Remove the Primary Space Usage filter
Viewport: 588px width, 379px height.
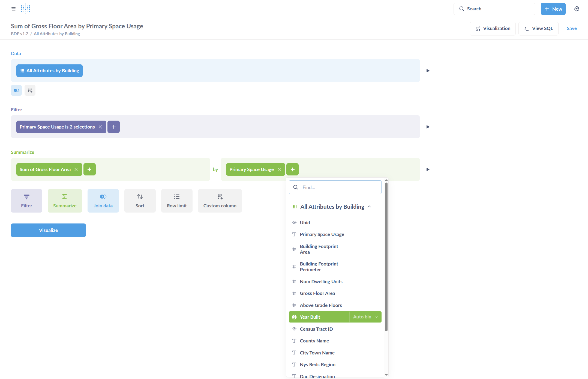[x=100, y=127]
